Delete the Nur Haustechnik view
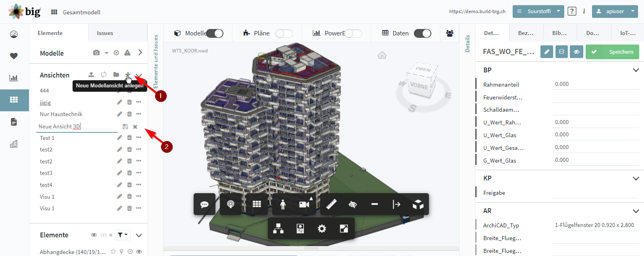This screenshot has width=644, height=256. [x=129, y=114]
